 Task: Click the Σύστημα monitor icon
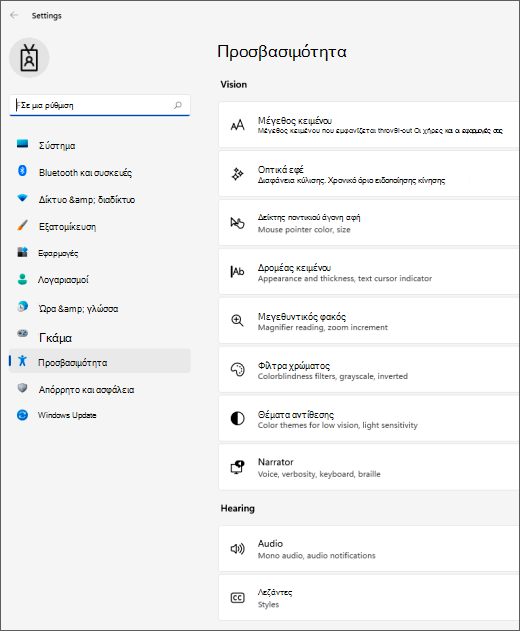point(23,144)
